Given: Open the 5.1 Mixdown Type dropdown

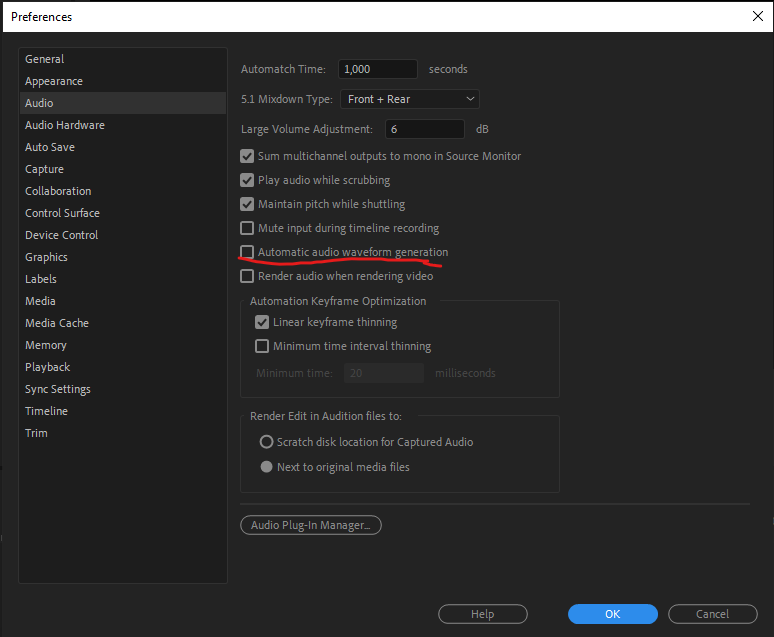Looking at the screenshot, I should [x=409, y=99].
